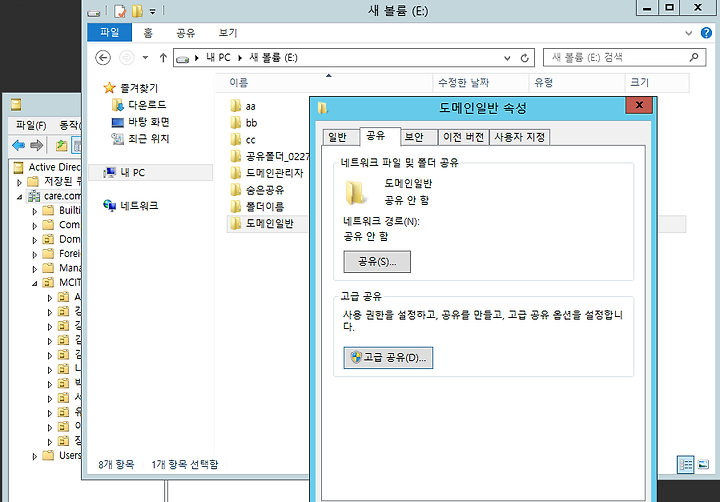Viewport: 720px width, 502px height.
Task: Click forward arrow in Active Directory toolbar
Action: point(36,146)
